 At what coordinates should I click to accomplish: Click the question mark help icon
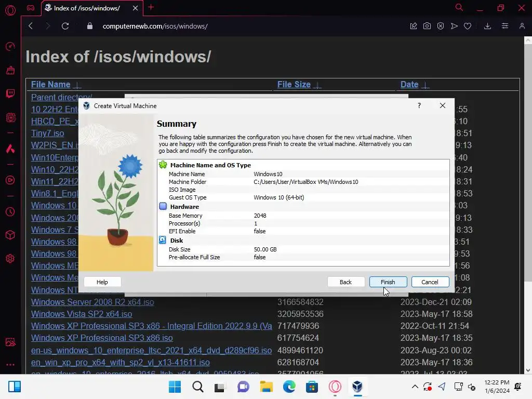click(419, 105)
